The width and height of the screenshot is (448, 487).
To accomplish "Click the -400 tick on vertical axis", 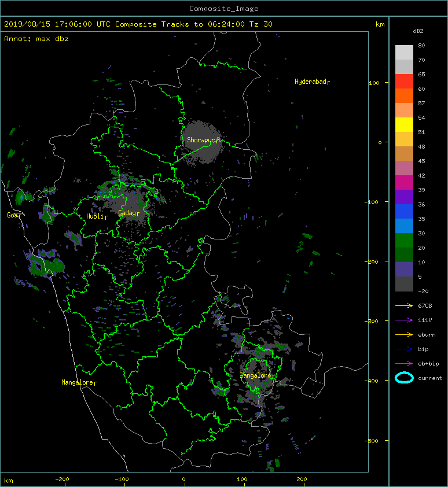I will click(371, 381).
